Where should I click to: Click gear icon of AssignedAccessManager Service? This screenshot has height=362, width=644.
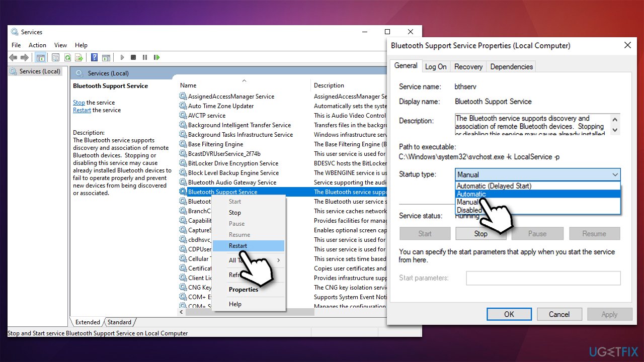[183, 96]
